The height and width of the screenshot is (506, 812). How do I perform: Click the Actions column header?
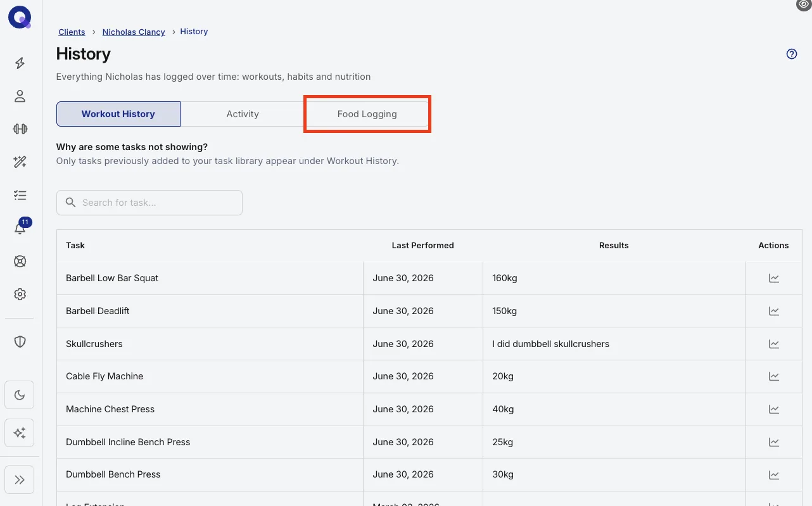coord(773,245)
